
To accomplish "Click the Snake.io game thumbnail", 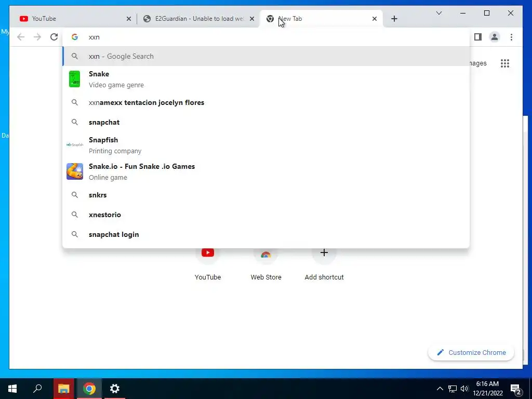I will pyautogui.click(x=75, y=171).
